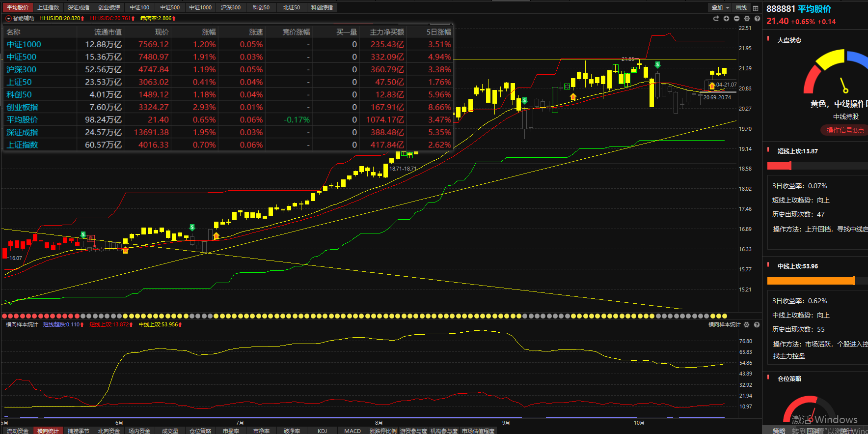Open the grid layout icon next to 画线
Screen dimensions: 868x434
(756, 7)
